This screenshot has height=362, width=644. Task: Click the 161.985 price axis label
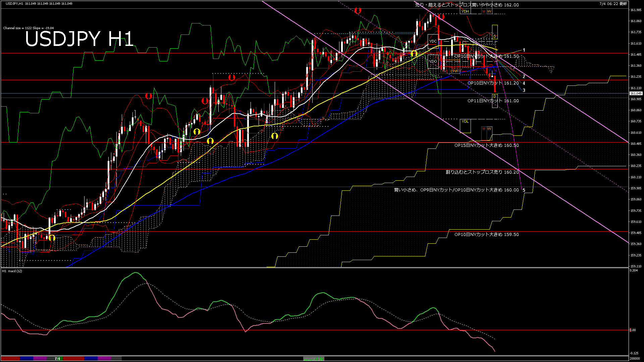point(636,10)
